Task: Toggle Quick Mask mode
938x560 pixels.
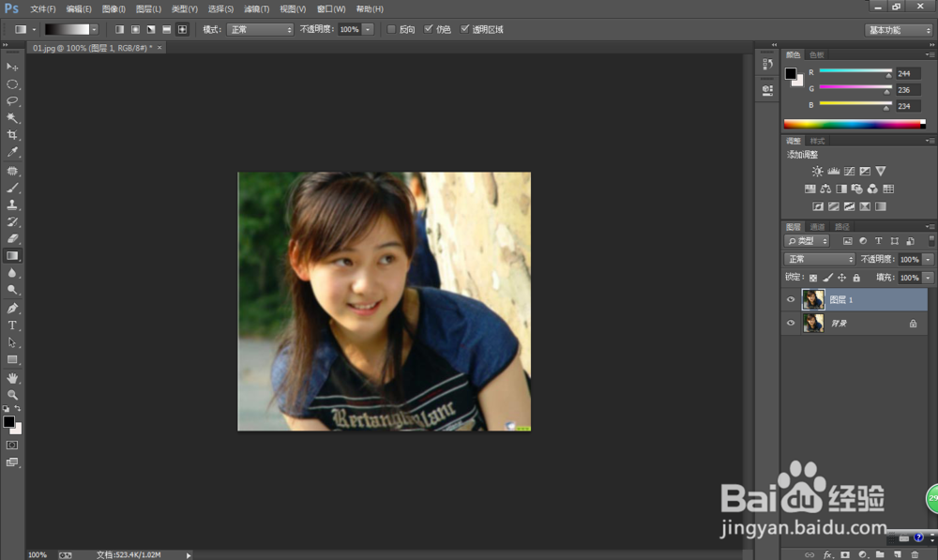Action: pos(12,446)
